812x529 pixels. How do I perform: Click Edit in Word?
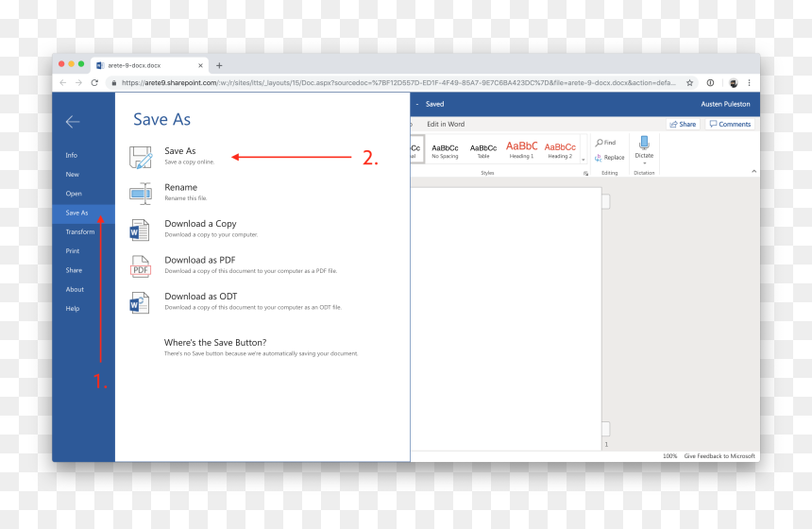click(x=446, y=125)
